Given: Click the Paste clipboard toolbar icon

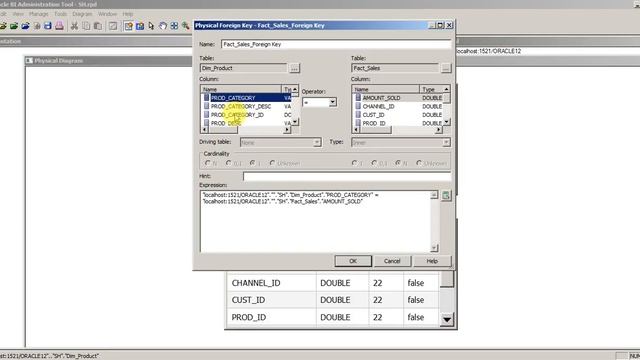Looking at the screenshot, I should [98, 26].
